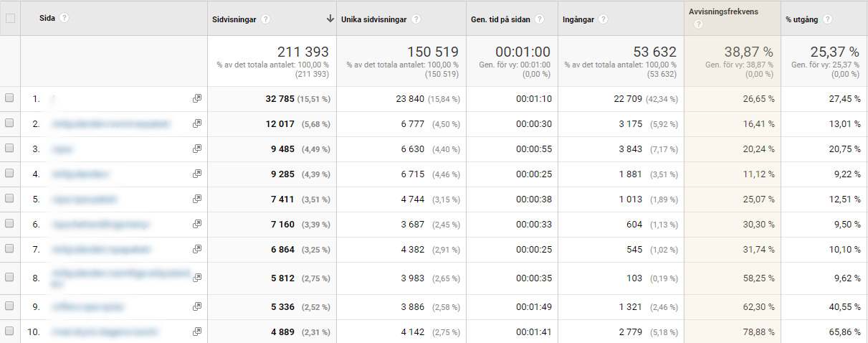Click the Gen. tid på sidan header
Viewport: 868px width, 343px height.
[500, 19]
